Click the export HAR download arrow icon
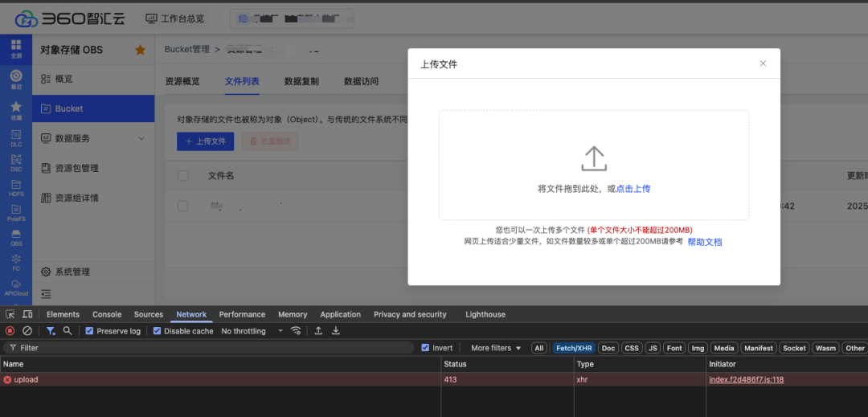 point(335,331)
